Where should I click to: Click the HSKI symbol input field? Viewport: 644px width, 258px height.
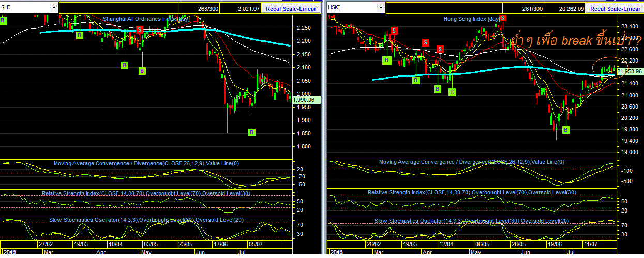353,8
